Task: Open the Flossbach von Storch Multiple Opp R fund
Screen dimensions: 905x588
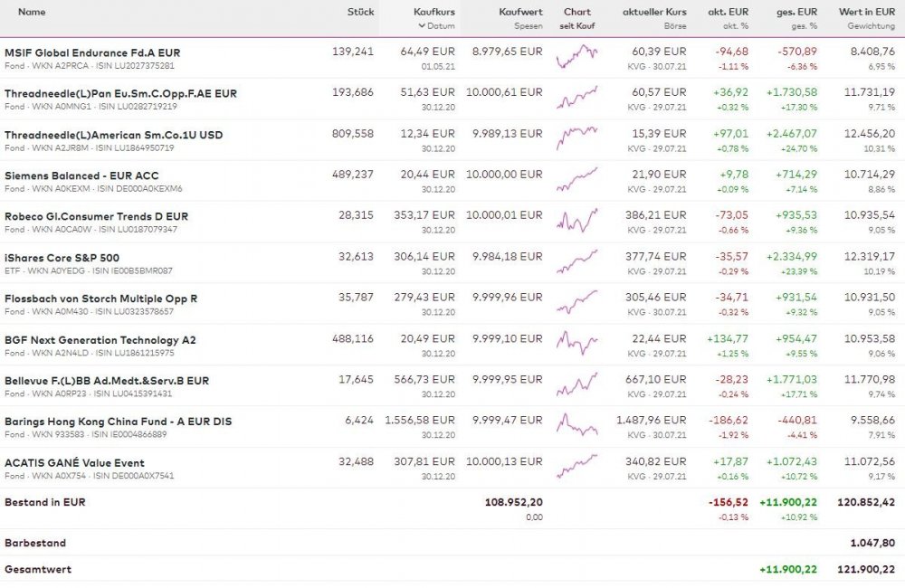Action: pyautogui.click(x=100, y=299)
